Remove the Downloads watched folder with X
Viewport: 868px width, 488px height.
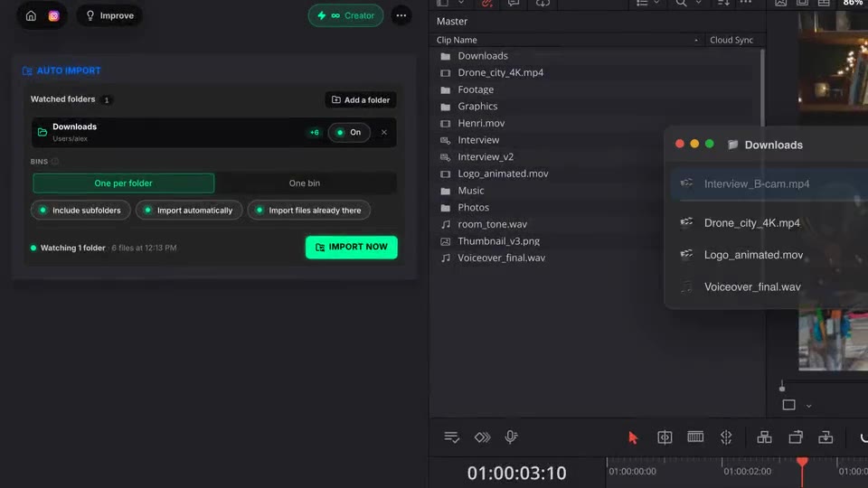(x=384, y=132)
